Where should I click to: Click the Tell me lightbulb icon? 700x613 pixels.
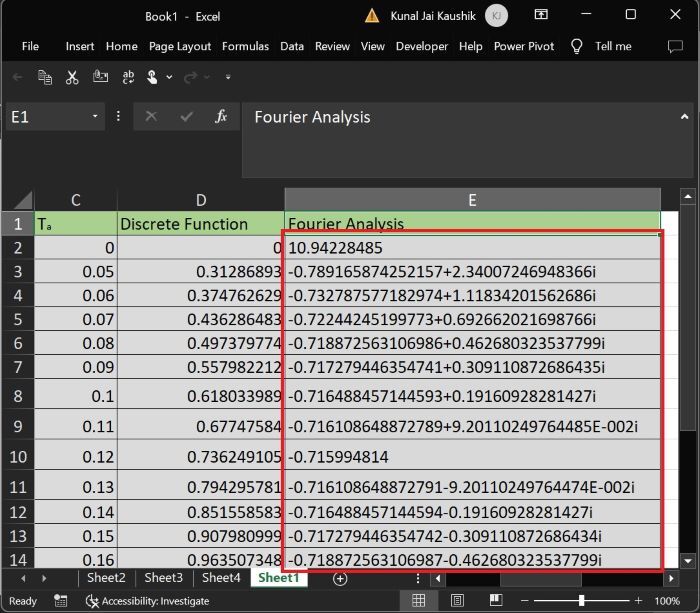(577, 46)
